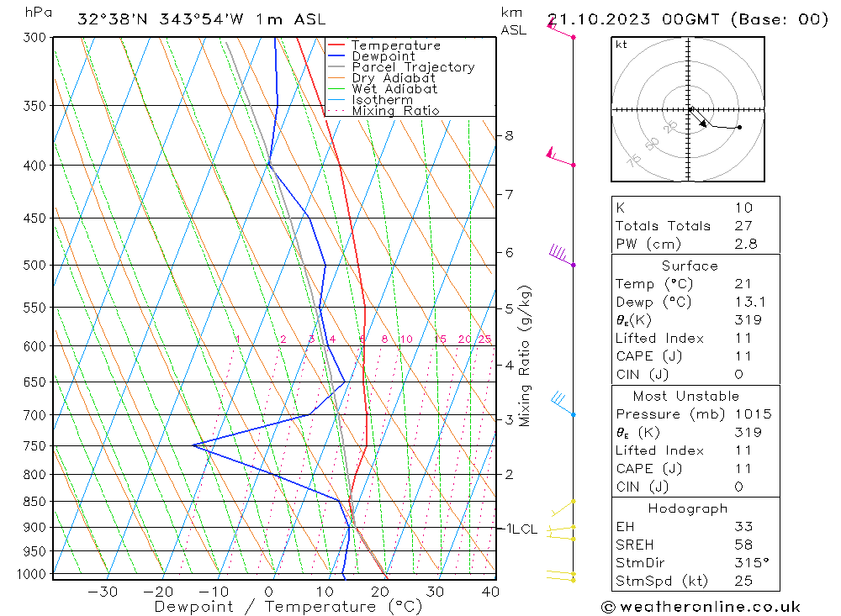Click the 40 temperature axis label
Screen dimensions: 841x616
491,592
